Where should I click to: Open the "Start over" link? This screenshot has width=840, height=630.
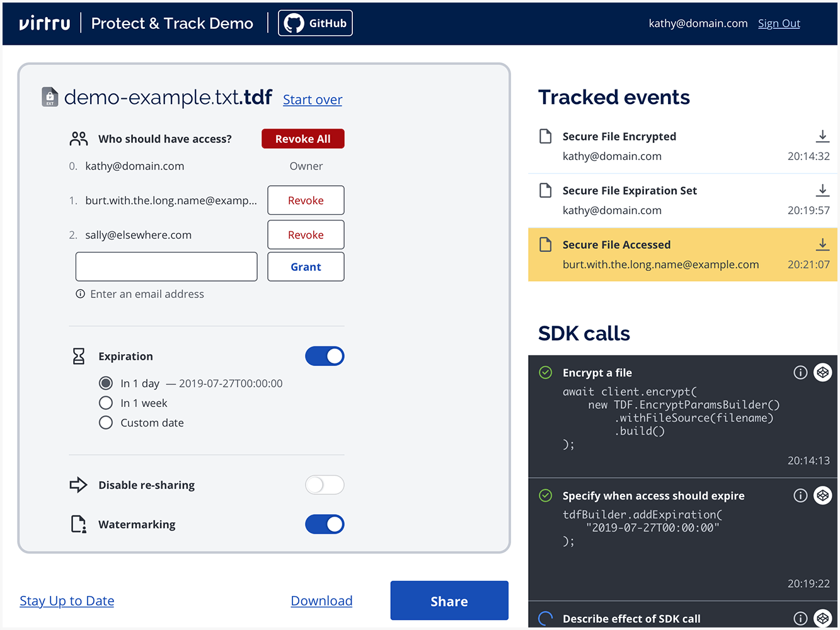tap(312, 100)
